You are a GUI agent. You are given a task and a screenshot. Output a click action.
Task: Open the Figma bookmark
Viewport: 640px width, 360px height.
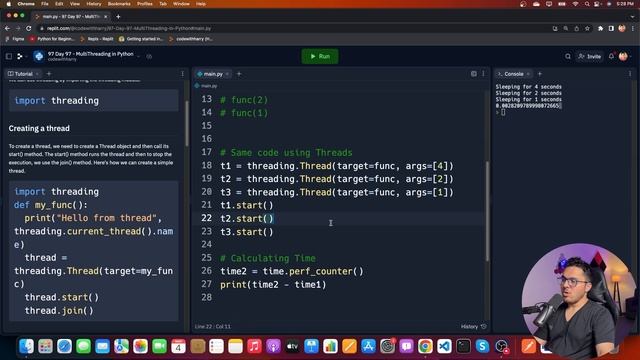[15, 39]
